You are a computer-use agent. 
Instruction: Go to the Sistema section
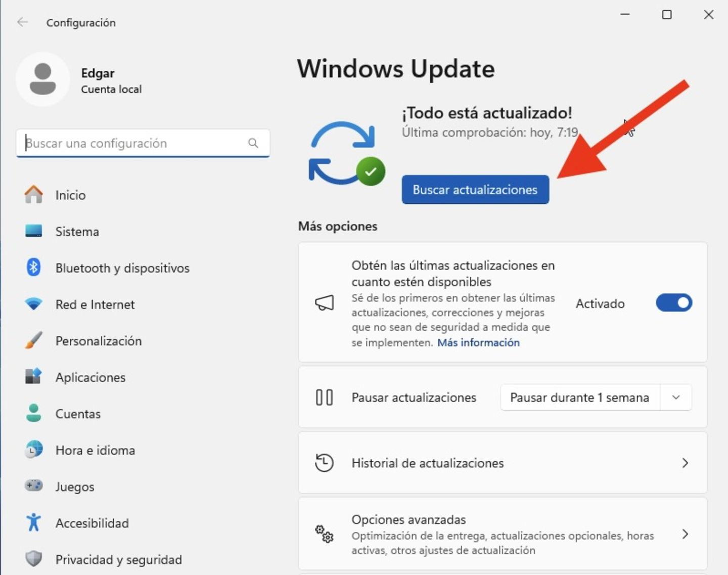coord(77,232)
